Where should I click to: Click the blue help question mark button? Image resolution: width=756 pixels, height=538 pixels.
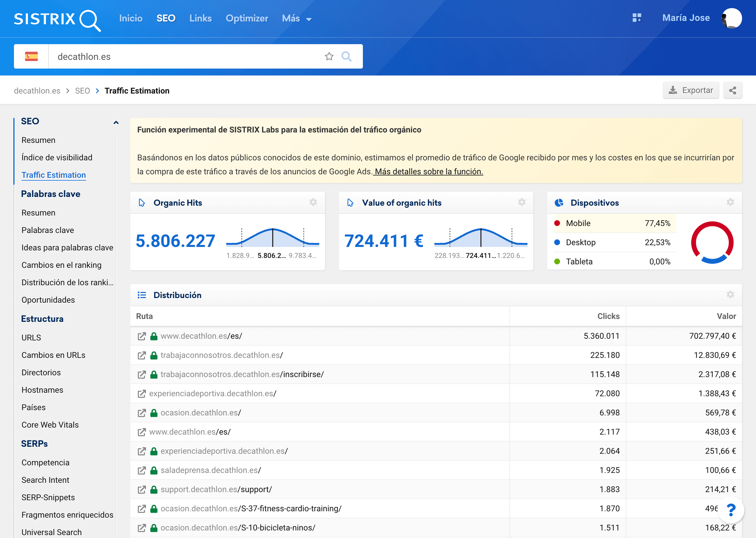tap(731, 510)
